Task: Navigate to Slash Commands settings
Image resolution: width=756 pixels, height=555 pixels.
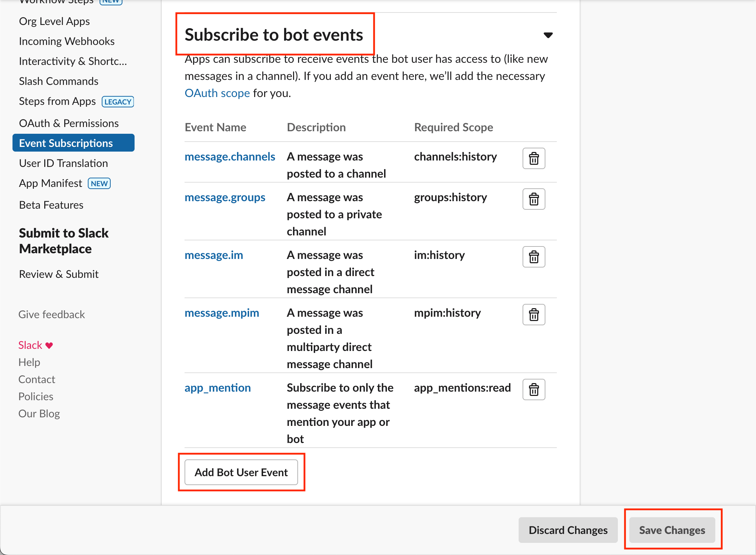Action: pos(58,81)
